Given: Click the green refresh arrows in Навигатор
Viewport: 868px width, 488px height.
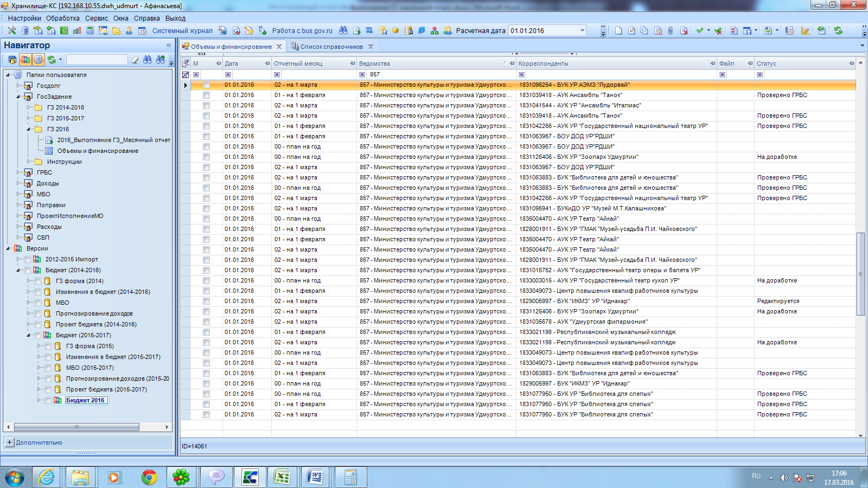Looking at the screenshot, I should 51,60.
